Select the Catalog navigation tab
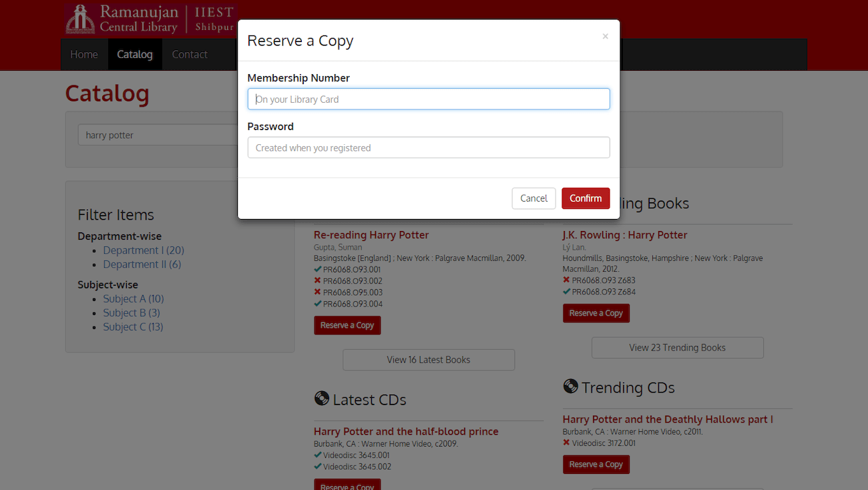 [x=135, y=55]
